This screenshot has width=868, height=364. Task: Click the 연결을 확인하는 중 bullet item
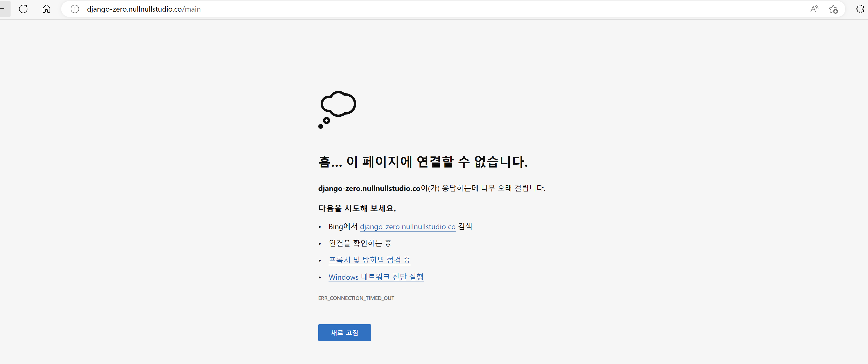pyautogui.click(x=360, y=243)
